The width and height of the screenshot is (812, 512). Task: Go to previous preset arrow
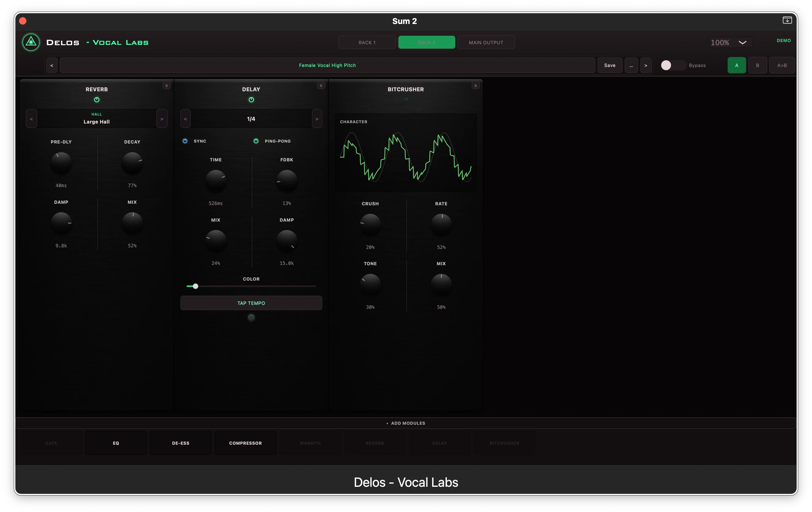(x=52, y=65)
